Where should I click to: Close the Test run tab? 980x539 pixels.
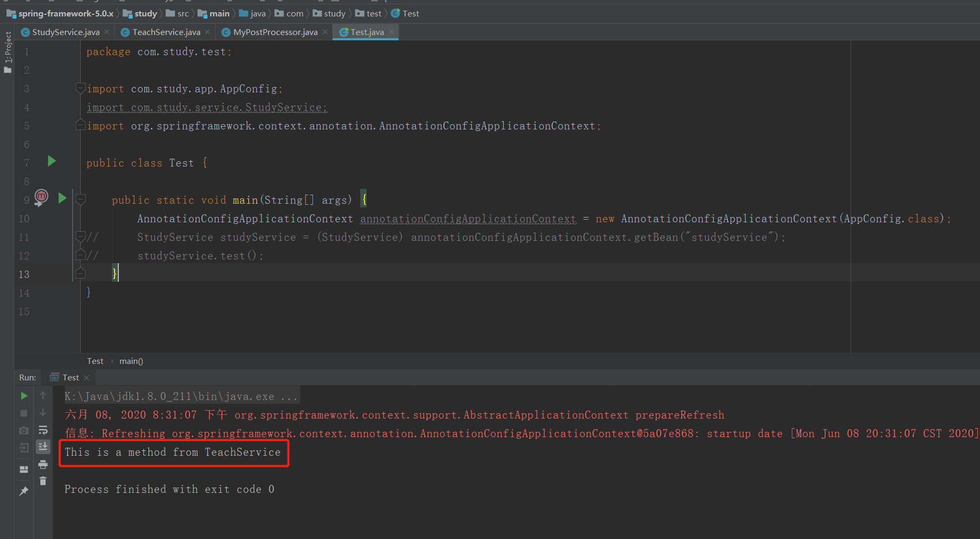tap(86, 378)
